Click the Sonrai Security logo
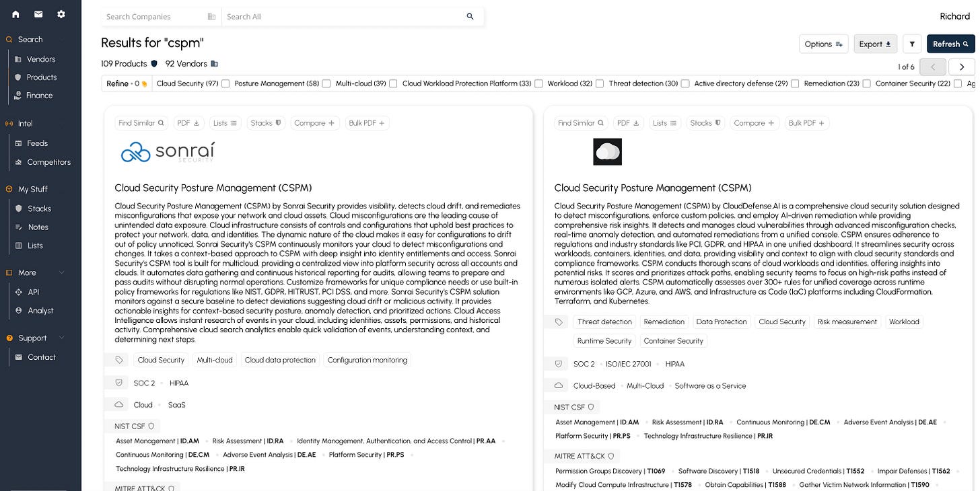This screenshot has width=980, height=491. point(168,152)
